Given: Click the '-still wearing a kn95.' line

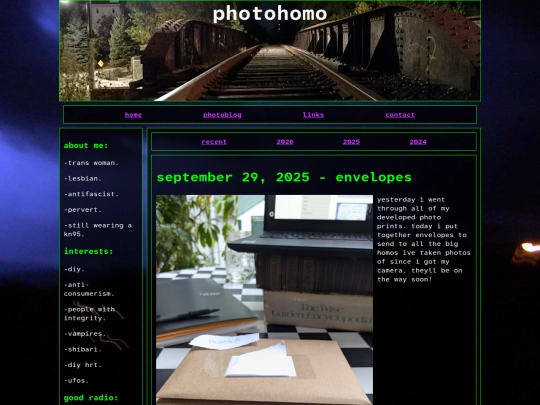Looking at the screenshot, I should tap(98, 230).
